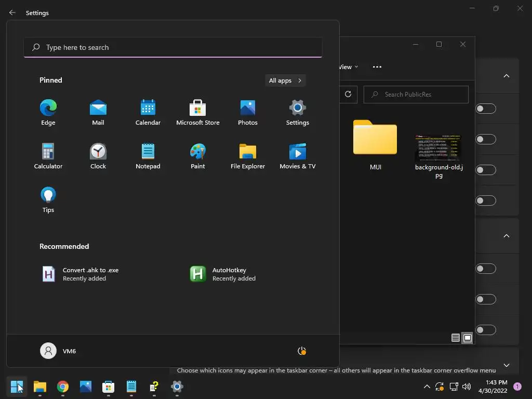
Task: Open the VM6 user account menu
Action: (x=58, y=351)
